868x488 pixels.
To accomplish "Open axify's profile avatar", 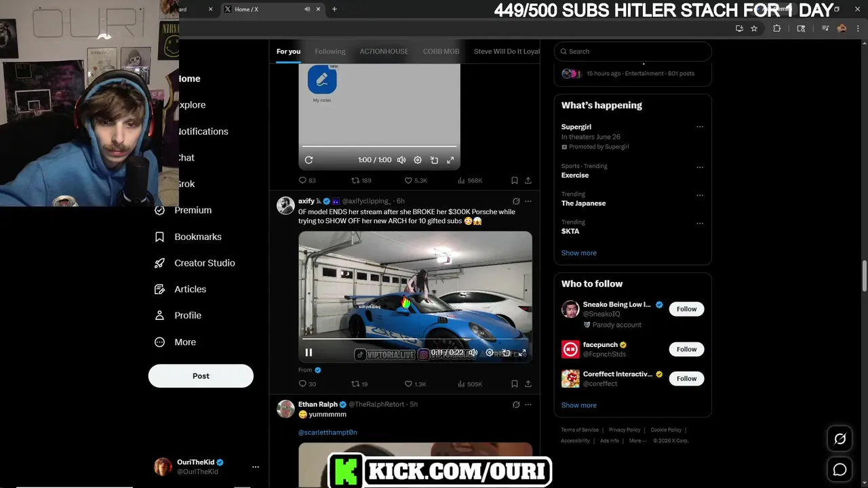I will coord(285,205).
